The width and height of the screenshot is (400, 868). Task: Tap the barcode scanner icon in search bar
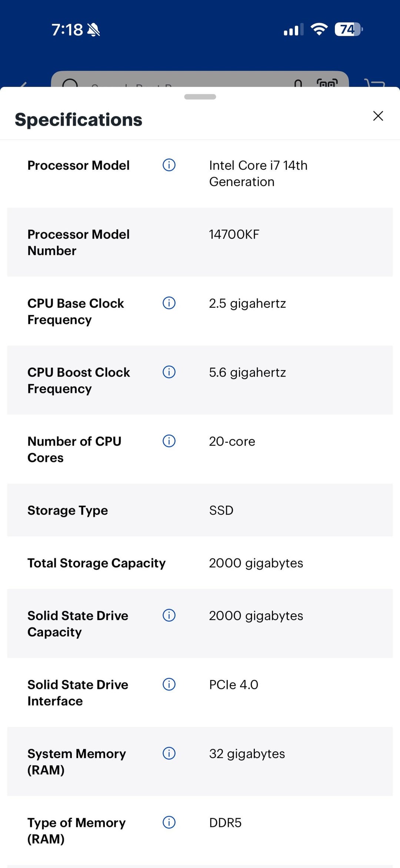[327, 83]
